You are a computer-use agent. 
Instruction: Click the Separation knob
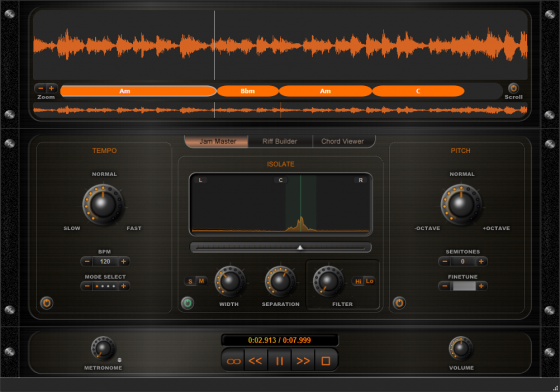click(x=280, y=281)
